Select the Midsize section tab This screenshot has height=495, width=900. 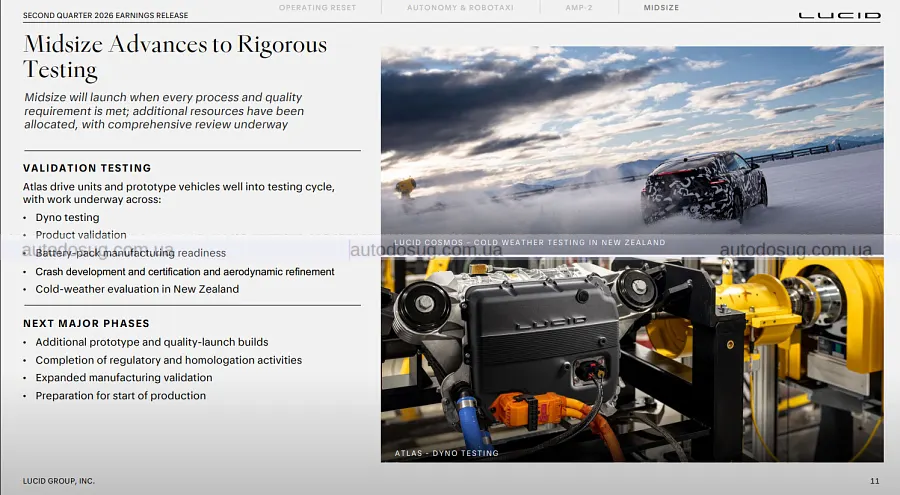[x=661, y=7]
